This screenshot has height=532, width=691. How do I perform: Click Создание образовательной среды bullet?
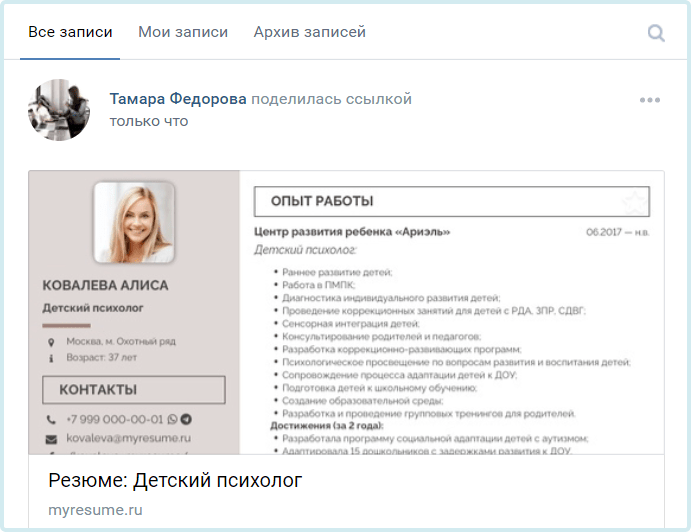(x=363, y=401)
